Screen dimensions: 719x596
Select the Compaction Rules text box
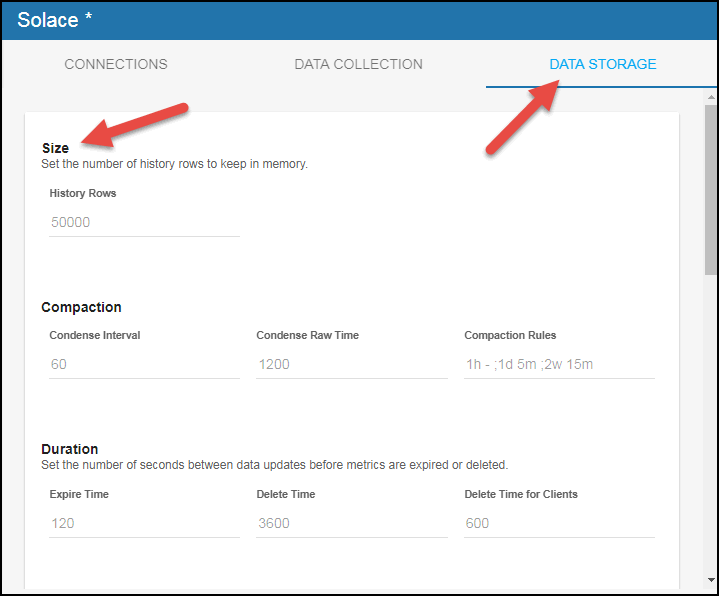click(x=559, y=364)
